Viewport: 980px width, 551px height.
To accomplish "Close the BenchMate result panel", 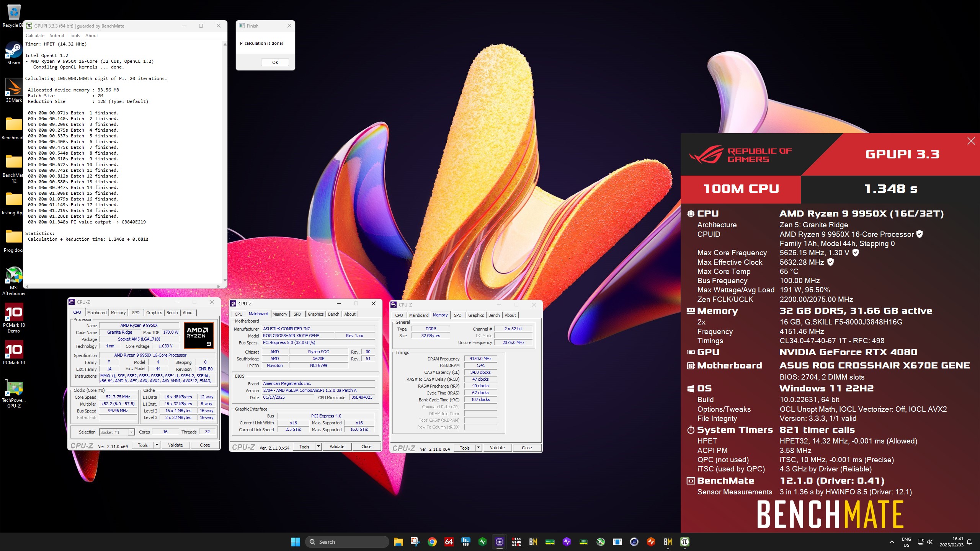I will point(971,141).
